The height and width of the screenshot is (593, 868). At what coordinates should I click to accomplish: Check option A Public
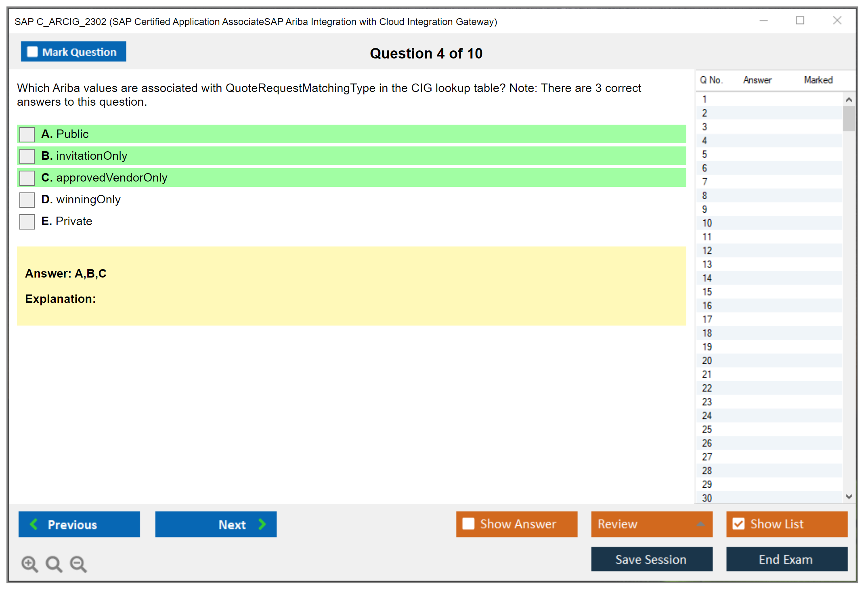[x=27, y=134]
